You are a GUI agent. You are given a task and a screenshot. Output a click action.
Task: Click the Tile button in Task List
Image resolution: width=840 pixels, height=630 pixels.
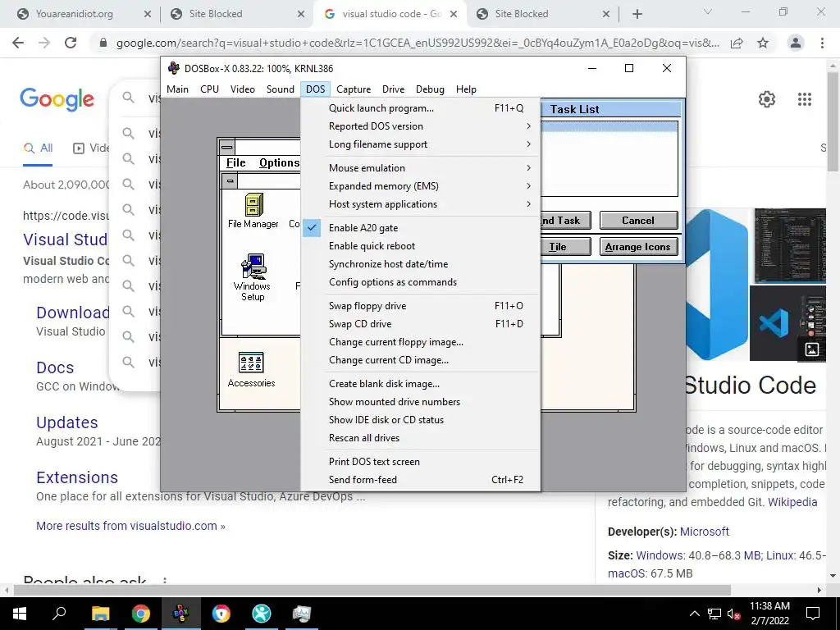(x=565, y=246)
